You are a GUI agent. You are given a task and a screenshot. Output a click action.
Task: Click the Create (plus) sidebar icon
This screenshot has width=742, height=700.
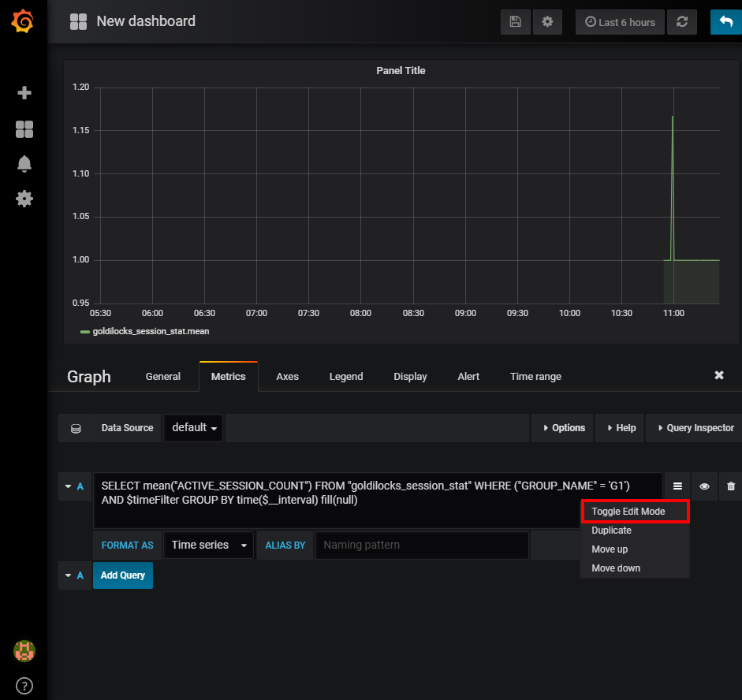[x=24, y=93]
